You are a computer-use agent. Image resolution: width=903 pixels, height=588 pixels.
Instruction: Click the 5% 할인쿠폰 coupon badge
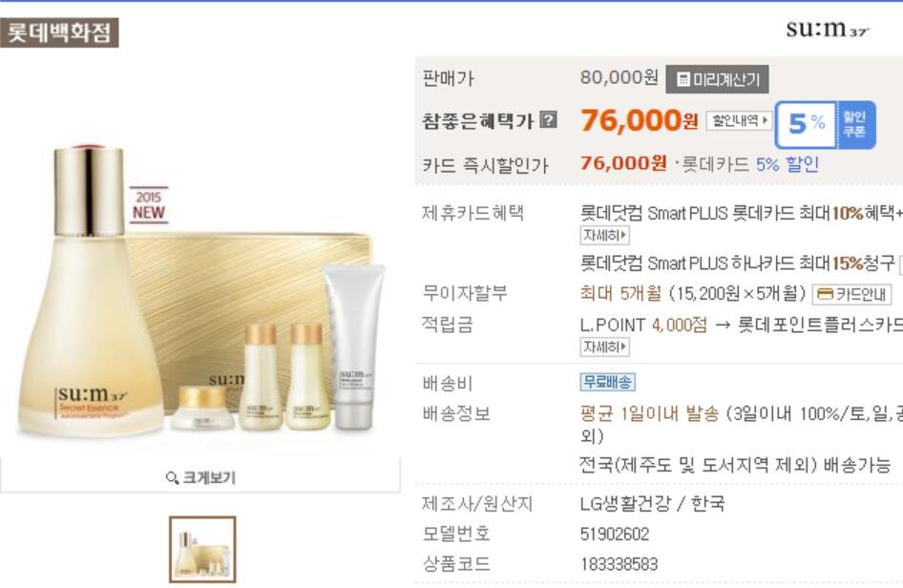[826, 124]
